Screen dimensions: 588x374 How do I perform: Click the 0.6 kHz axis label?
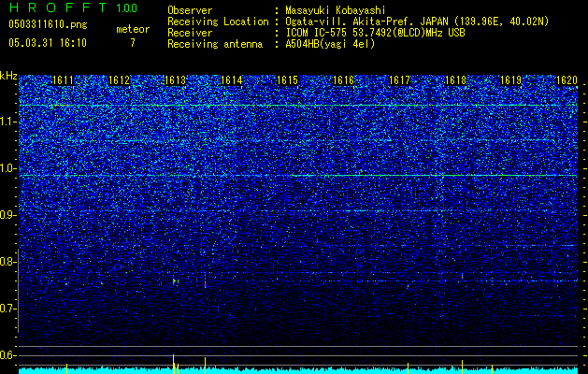pos(8,355)
